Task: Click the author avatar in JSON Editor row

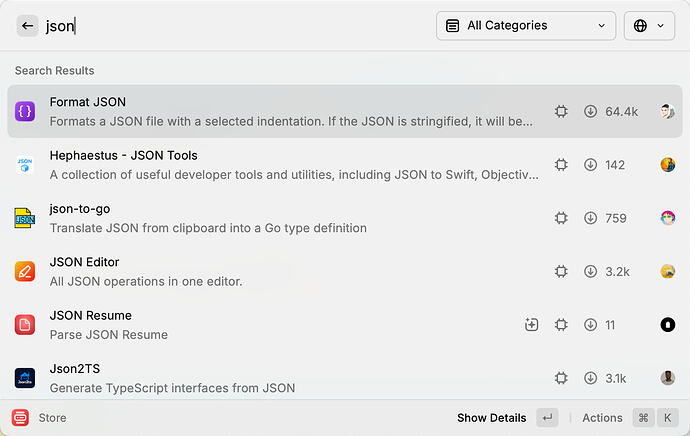Action: (x=668, y=271)
